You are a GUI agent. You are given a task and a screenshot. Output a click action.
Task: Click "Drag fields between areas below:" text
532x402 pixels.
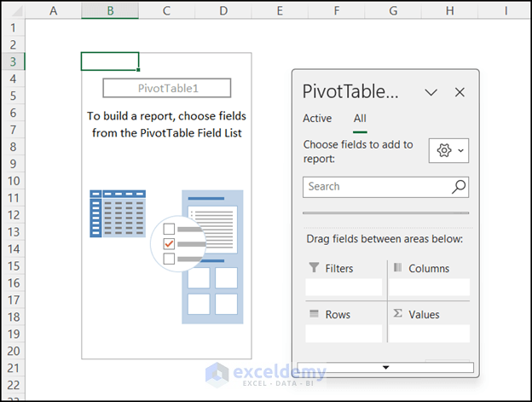385,239
